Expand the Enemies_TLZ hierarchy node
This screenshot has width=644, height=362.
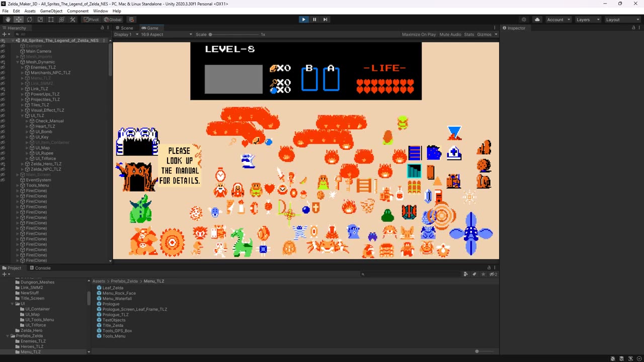pos(23,67)
